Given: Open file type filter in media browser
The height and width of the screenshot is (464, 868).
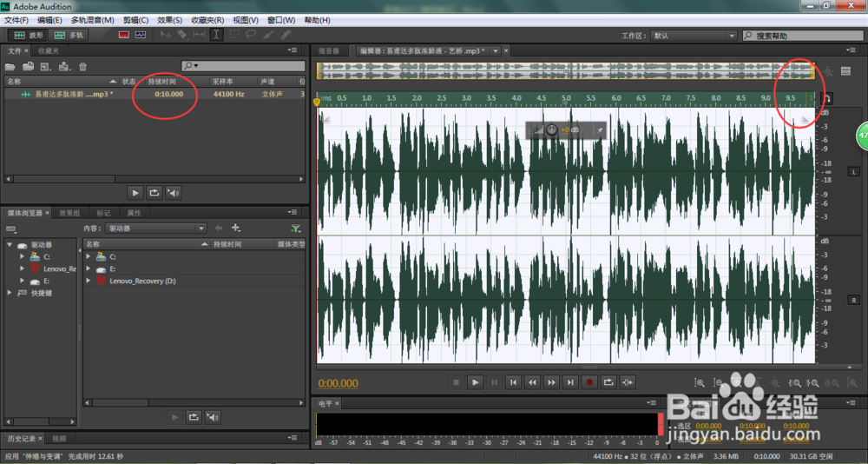Looking at the screenshot, I should pos(296,228).
